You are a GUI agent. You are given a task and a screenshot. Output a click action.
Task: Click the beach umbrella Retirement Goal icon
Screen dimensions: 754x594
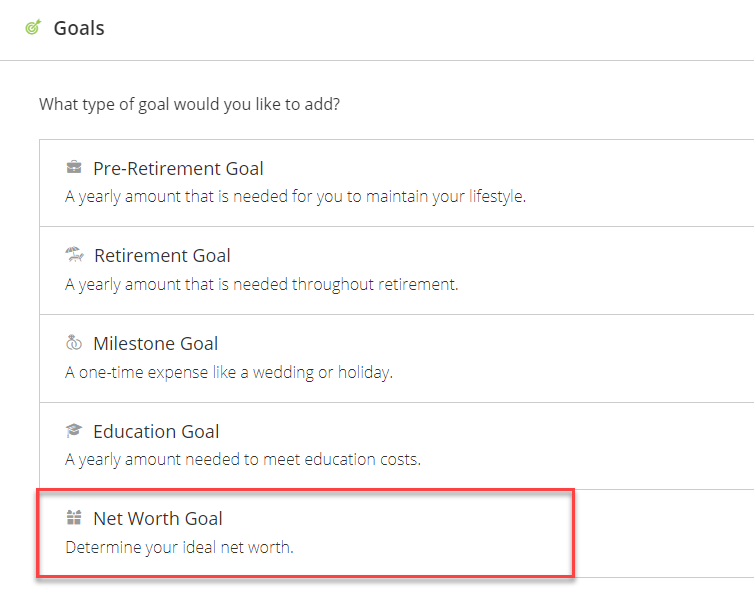pyautogui.click(x=74, y=255)
